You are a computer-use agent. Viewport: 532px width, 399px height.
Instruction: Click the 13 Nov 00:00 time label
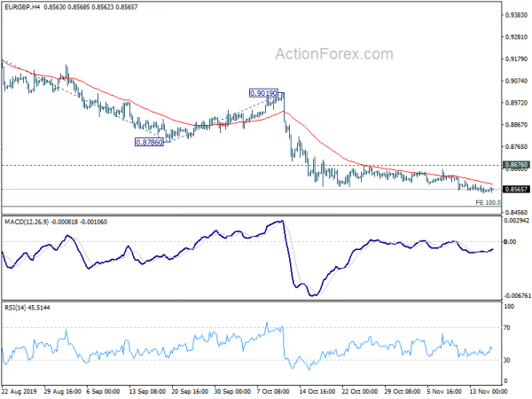(488, 391)
